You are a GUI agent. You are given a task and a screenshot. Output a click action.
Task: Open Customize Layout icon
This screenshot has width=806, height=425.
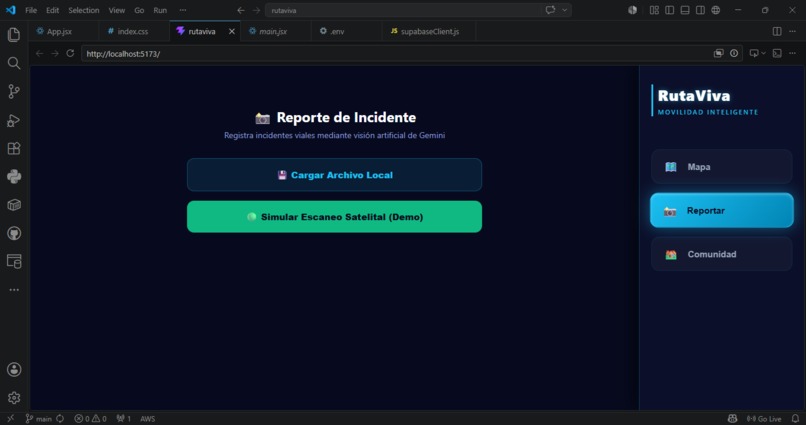coord(654,10)
